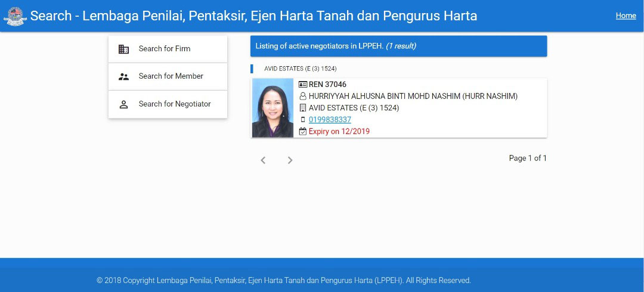Click the REN 37046 registration number
This screenshot has height=292, width=644.
tap(327, 85)
